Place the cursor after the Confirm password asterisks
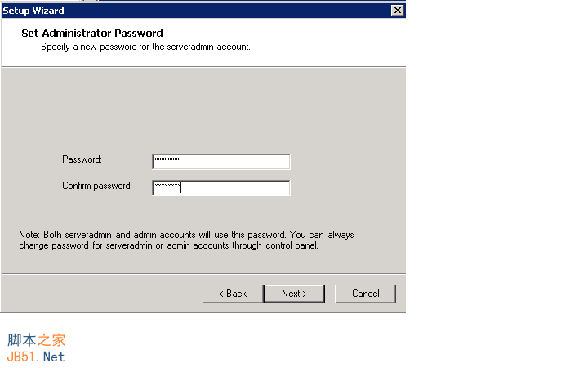This screenshot has width=588, height=368. pyautogui.click(x=182, y=187)
